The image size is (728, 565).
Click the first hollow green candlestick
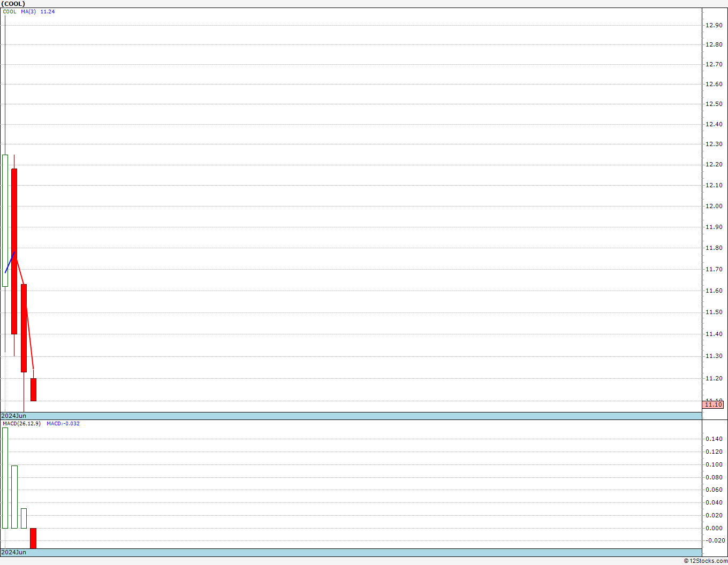coord(5,220)
